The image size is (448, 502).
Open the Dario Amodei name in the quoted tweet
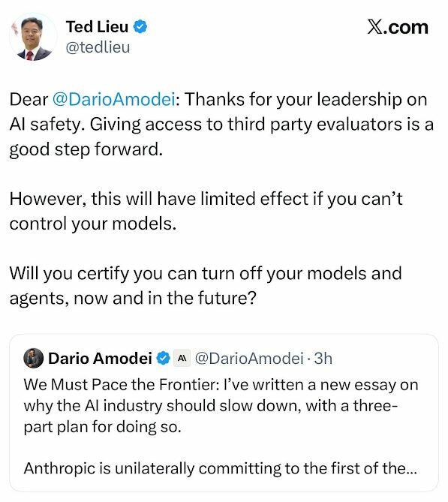(x=100, y=358)
